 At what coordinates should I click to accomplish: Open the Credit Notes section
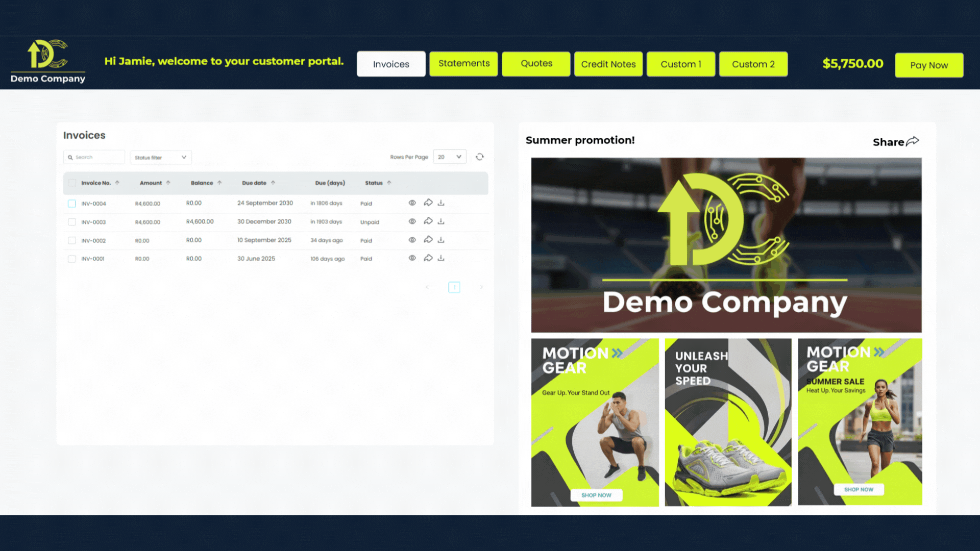tap(608, 64)
